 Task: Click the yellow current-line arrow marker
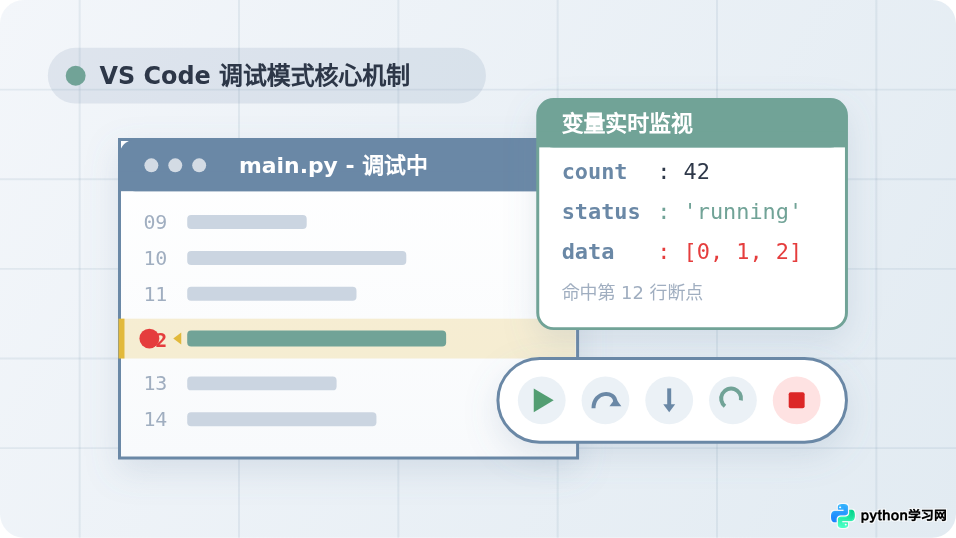point(177,339)
